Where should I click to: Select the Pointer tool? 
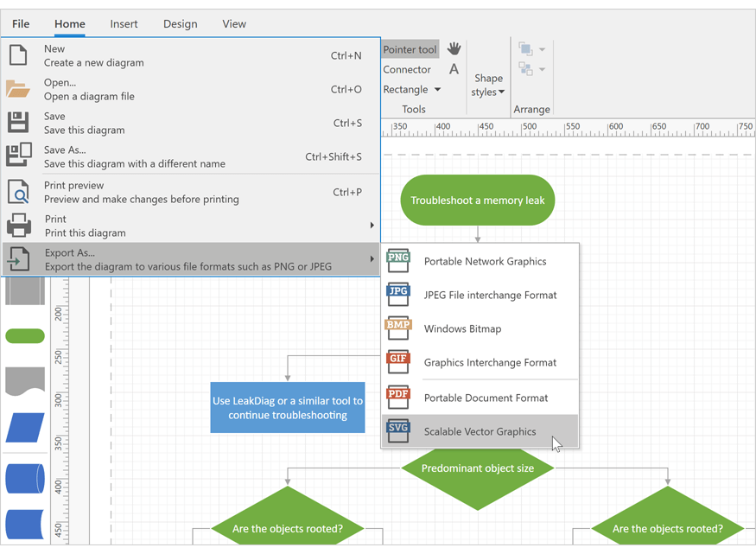click(x=410, y=49)
